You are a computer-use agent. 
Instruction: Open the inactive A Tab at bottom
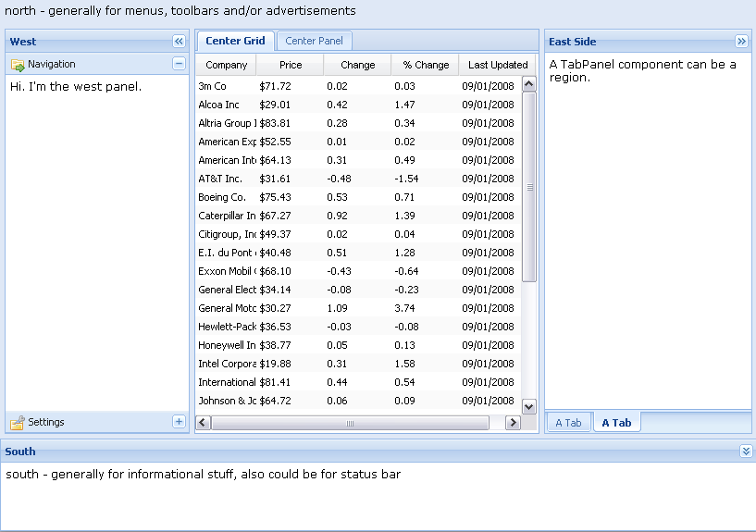[568, 423]
